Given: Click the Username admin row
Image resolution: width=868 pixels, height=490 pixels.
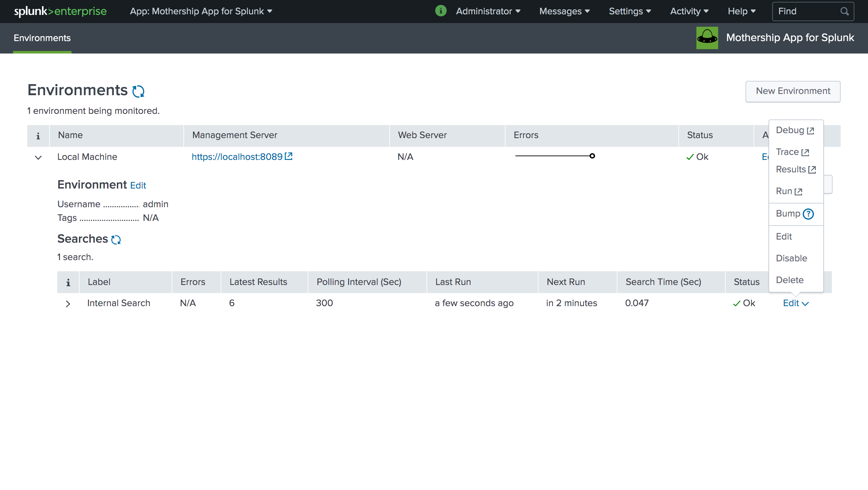Looking at the screenshot, I should click(113, 204).
